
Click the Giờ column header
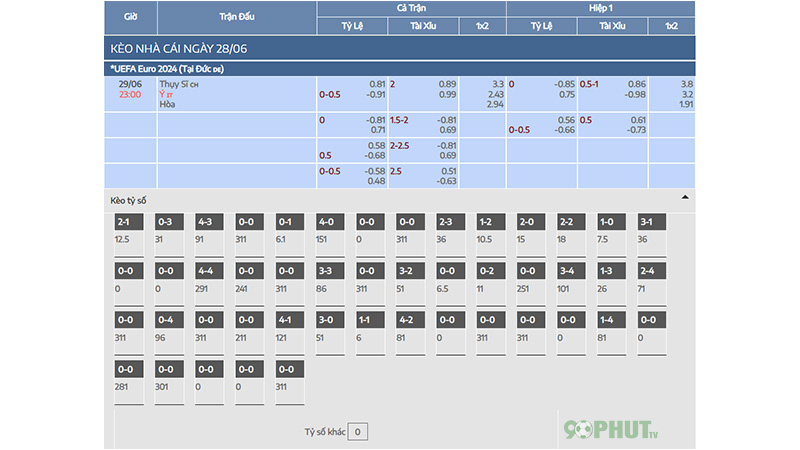131,17
